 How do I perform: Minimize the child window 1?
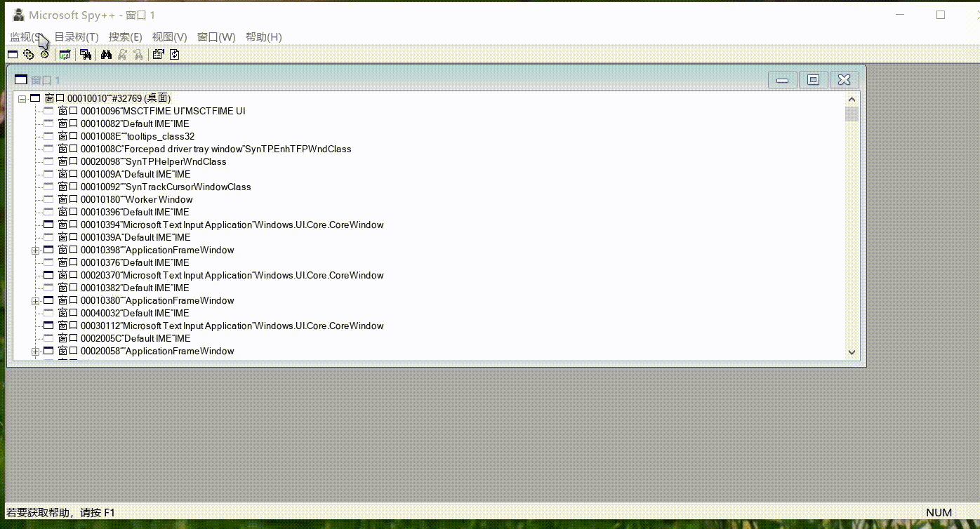pyautogui.click(x=782, y=80)
